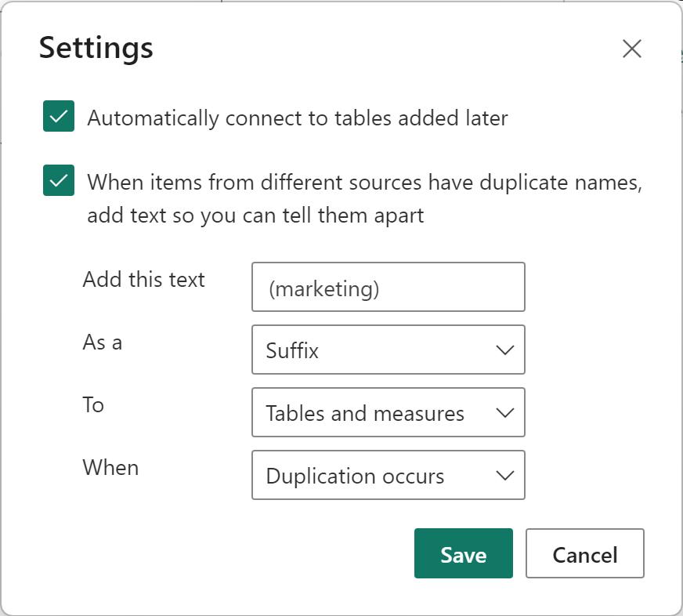Click the chevron arrow beside Duplication occurs
This screenshot has height=616, width=683.
click(505, 476)
